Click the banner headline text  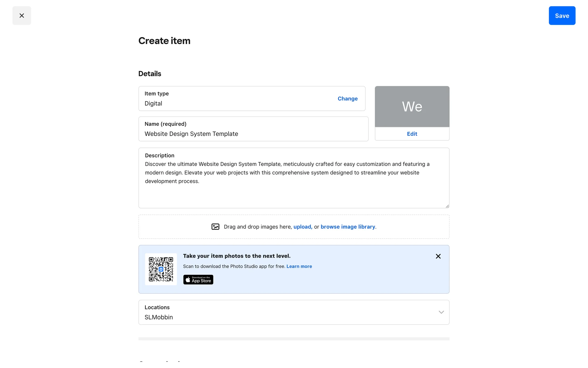(236, 256)
